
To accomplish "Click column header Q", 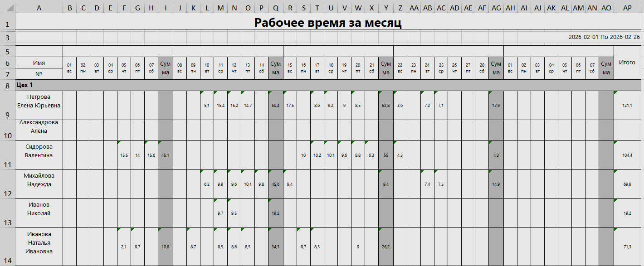I will 275,8.
